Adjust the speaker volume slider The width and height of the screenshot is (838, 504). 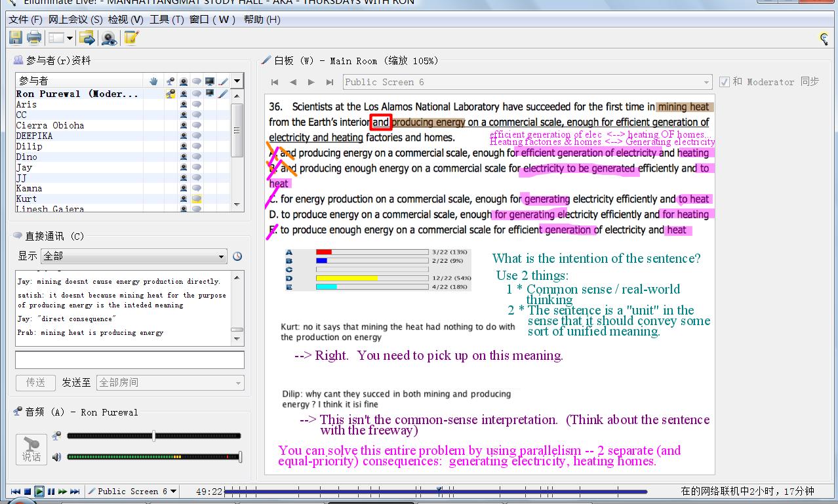coord(240,457)
